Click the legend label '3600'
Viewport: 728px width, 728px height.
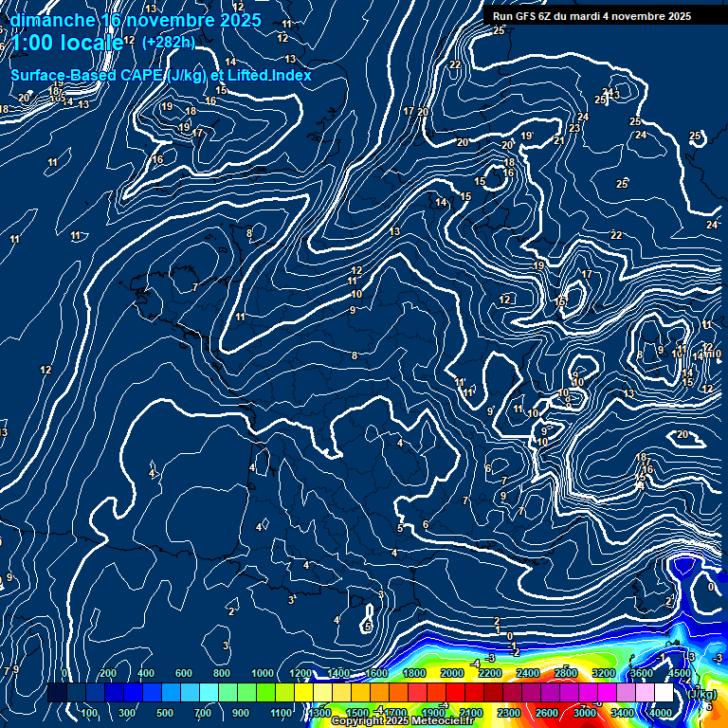point(642,673)
